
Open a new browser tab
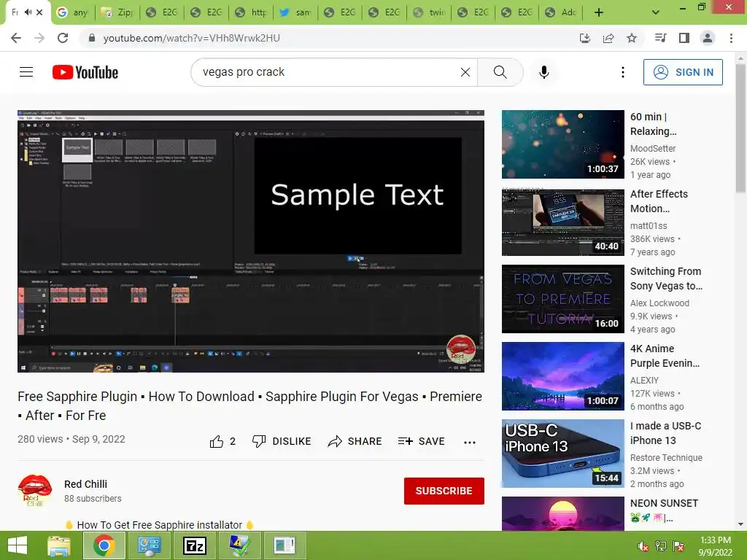pos(599,12)
